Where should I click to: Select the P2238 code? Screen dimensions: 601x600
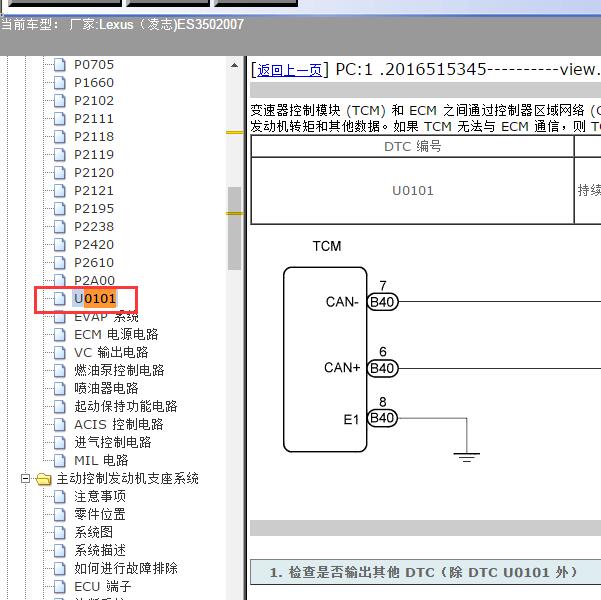click(x=94, y=227)
